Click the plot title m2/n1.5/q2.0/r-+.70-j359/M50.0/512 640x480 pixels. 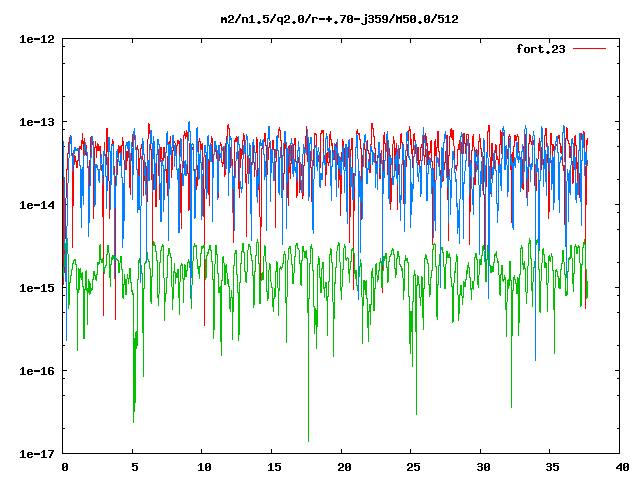339,19
